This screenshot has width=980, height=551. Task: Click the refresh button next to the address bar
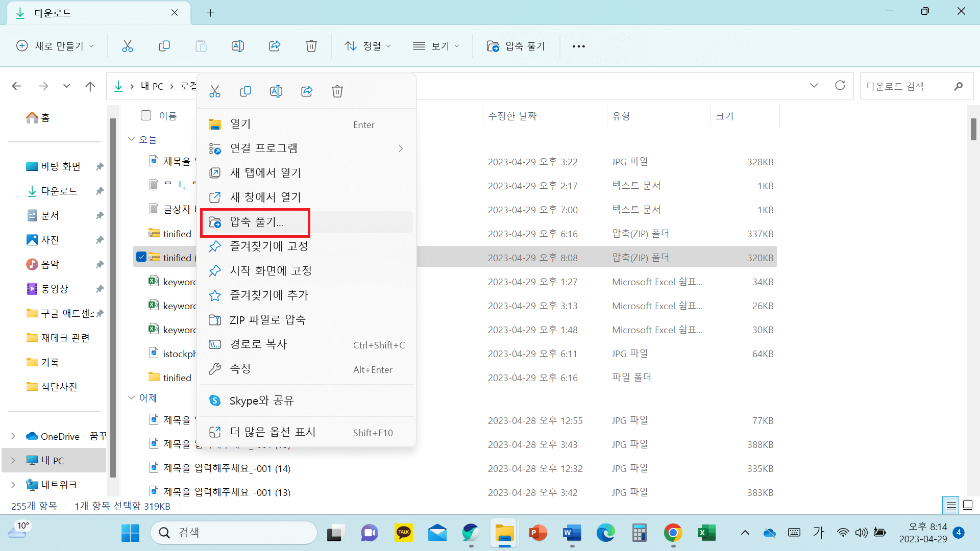[840, 86]
